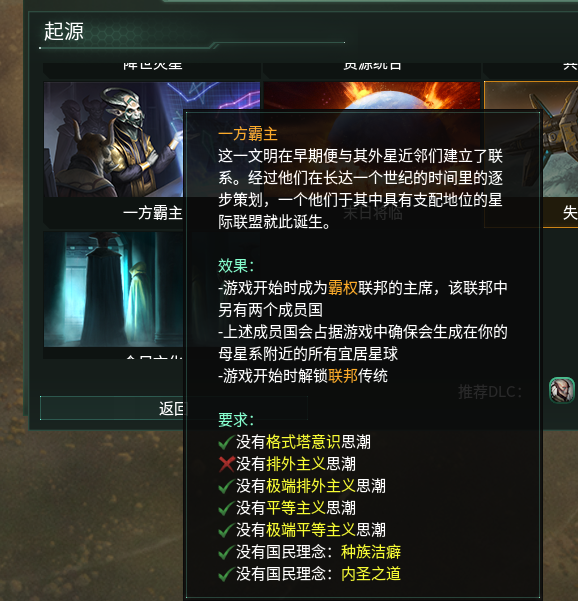Click the checkmark next to 内圣之道 requirement
The height and width of the screenshot is (601, 578).
click(227, 574)
